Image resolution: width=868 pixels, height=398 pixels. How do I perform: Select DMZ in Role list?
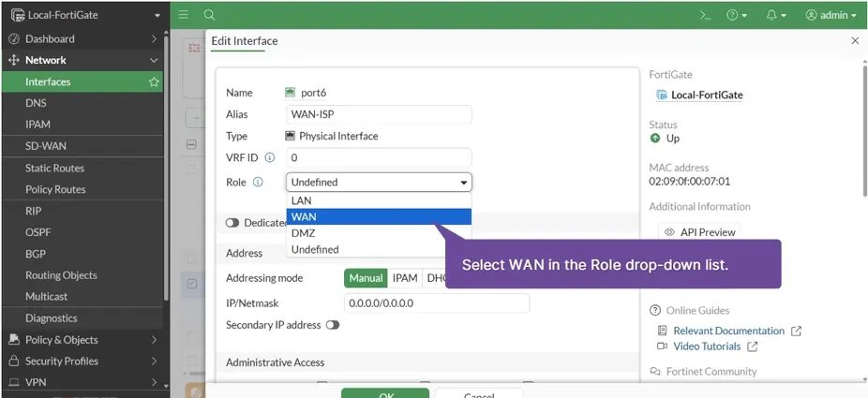(380, 233)
